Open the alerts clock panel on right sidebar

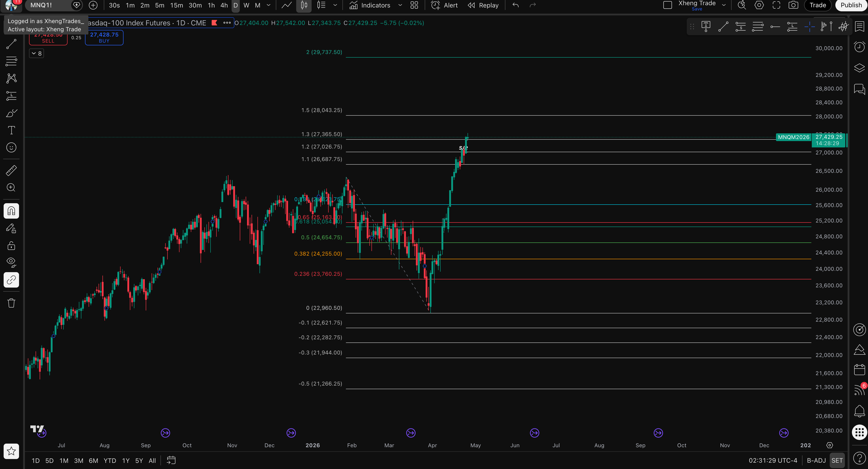pos(859,46)
